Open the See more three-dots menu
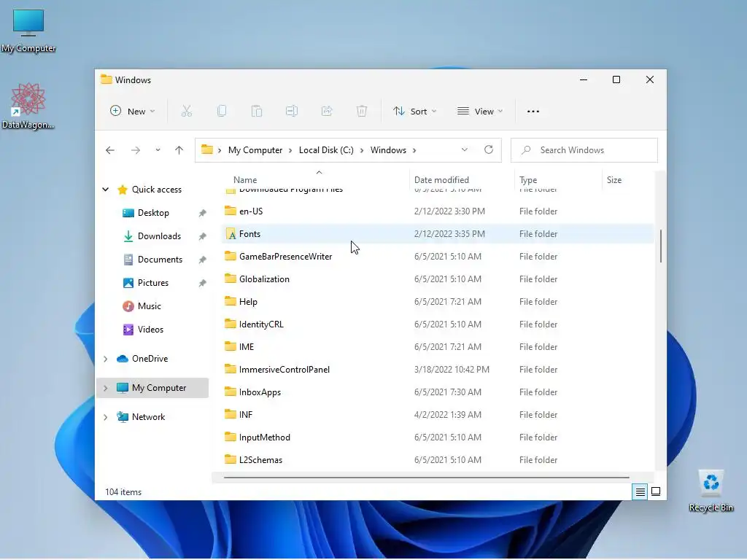Screen dimensions: 747x560 click(x=533, y=112)
